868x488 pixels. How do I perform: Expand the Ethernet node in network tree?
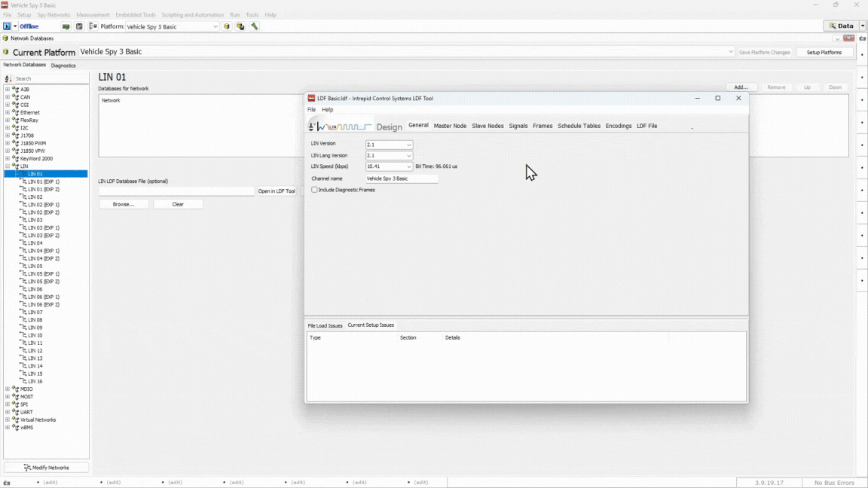coord(8,112)
